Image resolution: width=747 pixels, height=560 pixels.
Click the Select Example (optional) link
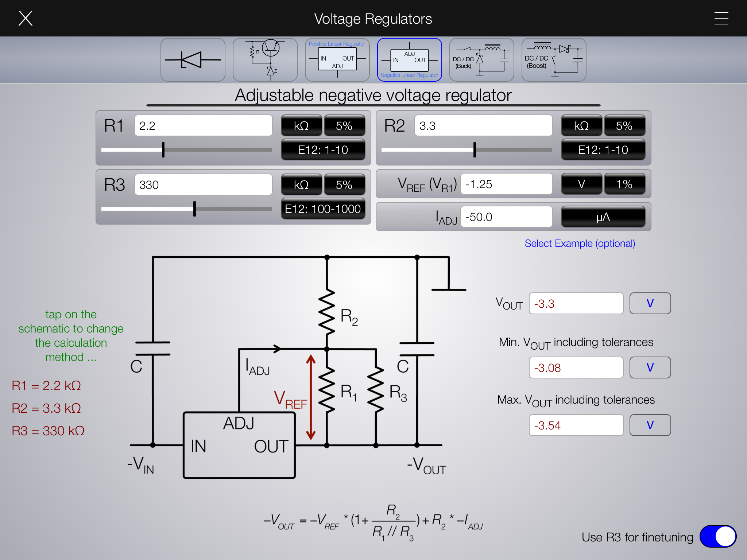[x=580, y=243]
